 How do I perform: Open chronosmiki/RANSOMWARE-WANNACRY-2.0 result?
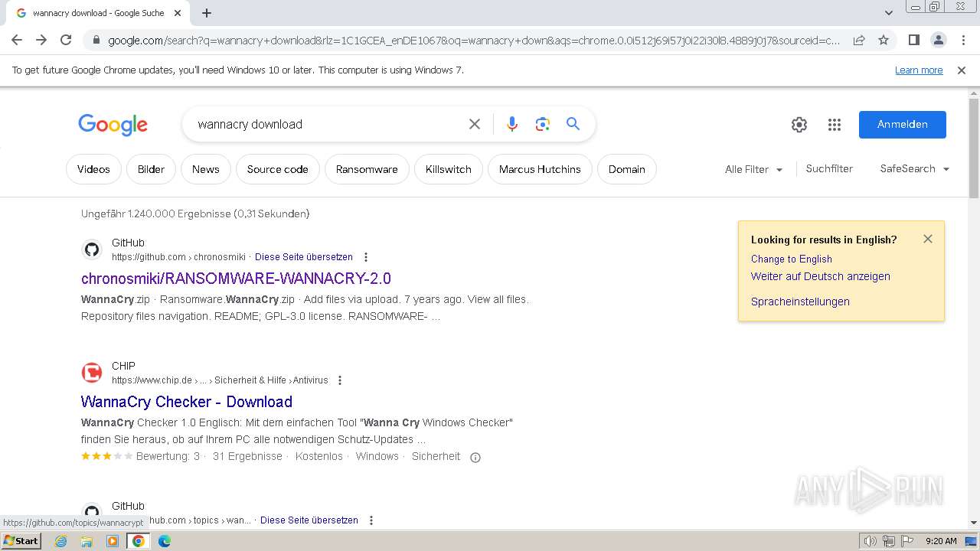(x=236, y=278)
